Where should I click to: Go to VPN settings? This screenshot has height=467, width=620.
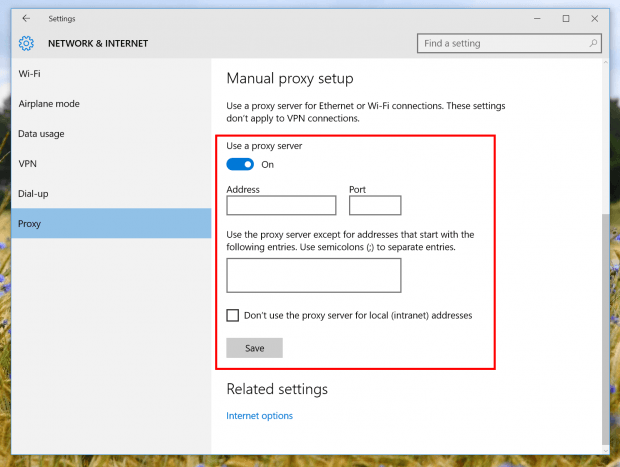111,164
